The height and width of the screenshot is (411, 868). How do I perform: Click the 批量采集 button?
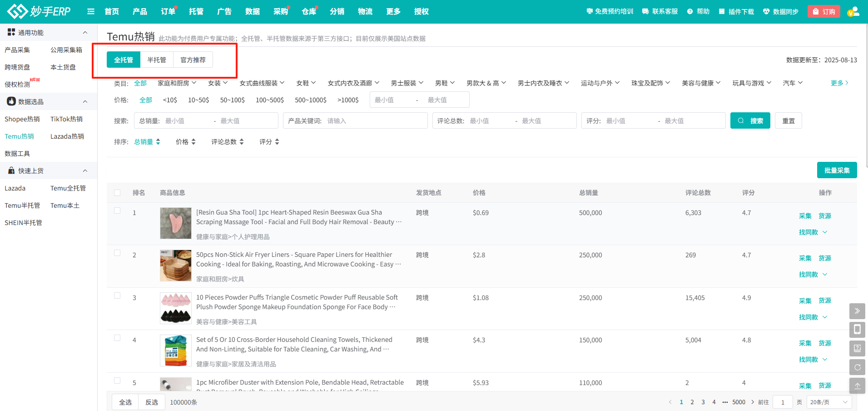(x=837, y=170)
